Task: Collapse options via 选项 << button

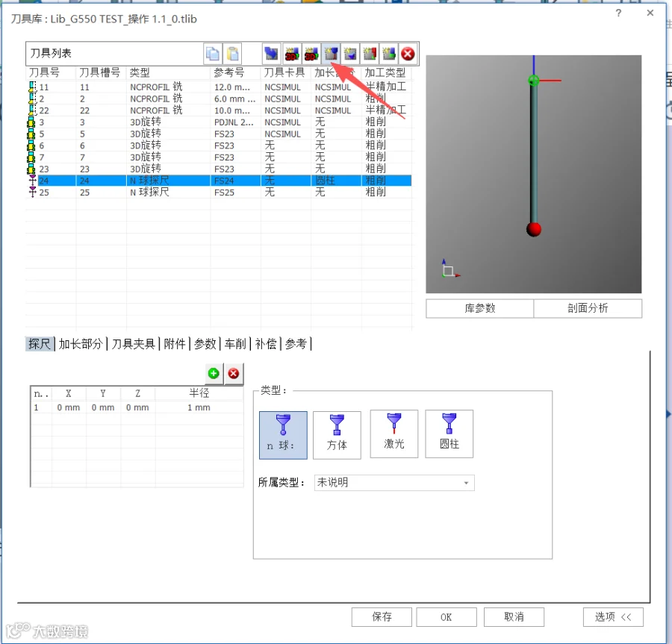Action: click(613, 616)
